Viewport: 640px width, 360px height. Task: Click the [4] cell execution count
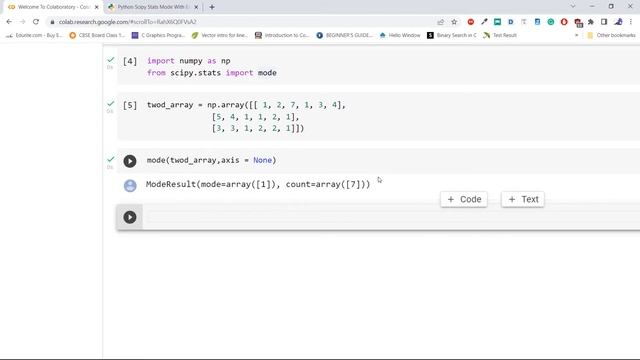click(130, 61)
